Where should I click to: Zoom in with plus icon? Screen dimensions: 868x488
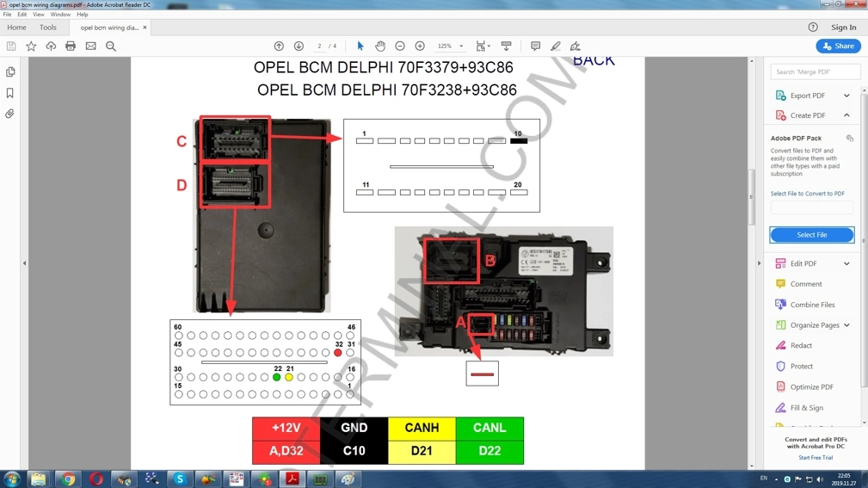click(x=420, y=46)
